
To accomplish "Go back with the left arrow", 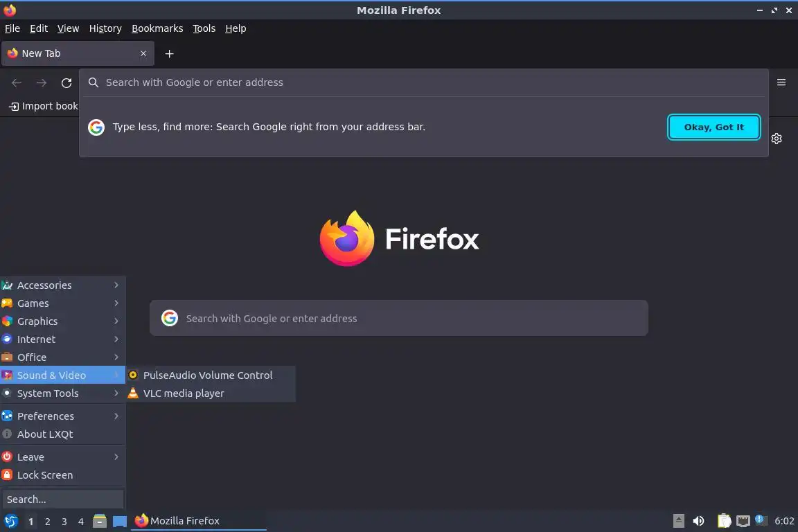I will click(x=17, y=83).
